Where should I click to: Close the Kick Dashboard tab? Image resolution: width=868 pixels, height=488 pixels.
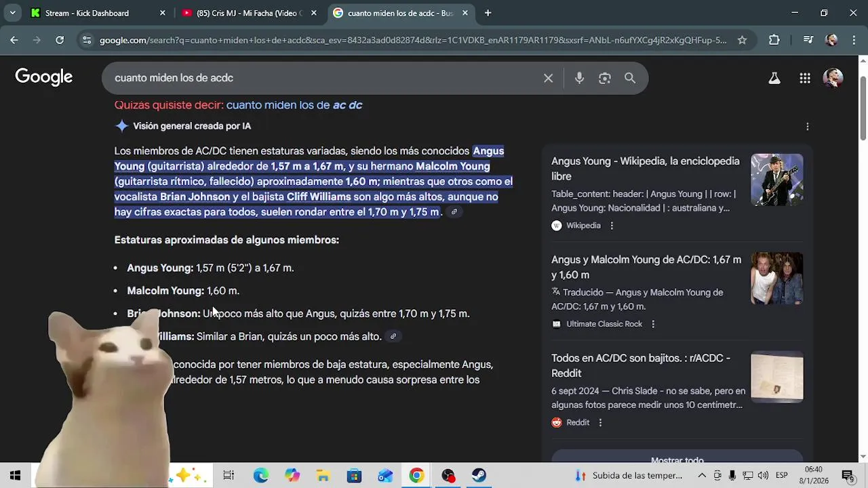click(x=162, y=13)
